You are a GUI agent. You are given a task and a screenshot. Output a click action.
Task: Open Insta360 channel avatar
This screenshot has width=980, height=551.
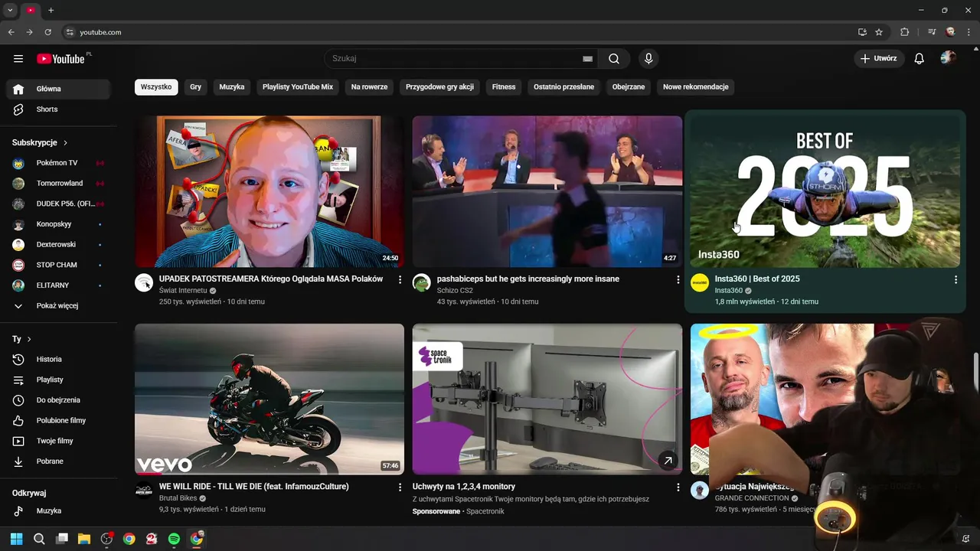pyautogui.click(x=700, y=283)
